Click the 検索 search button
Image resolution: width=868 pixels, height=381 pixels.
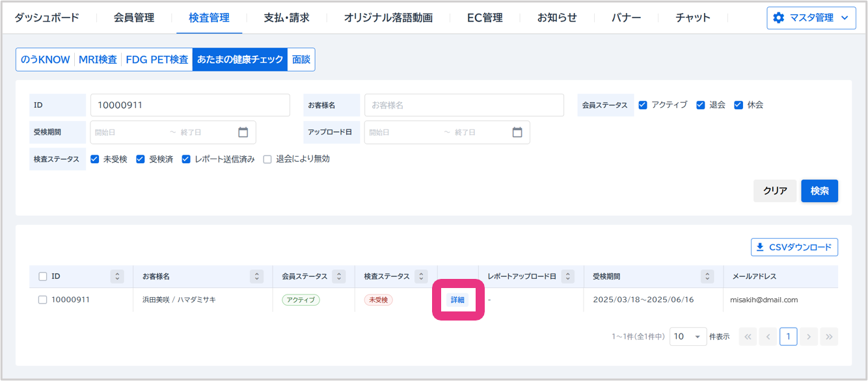pyautogui.click(x=819, y=190)
